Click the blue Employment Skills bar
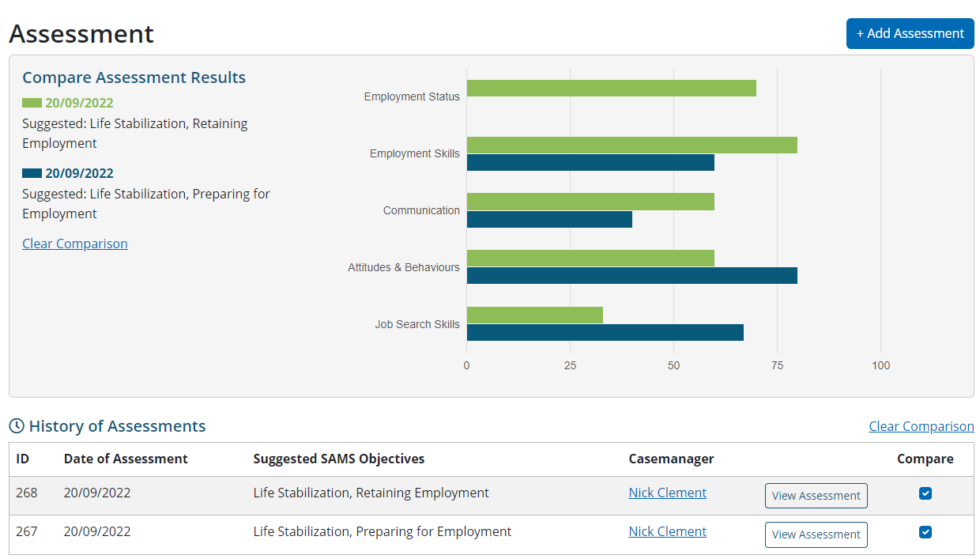This screenshot has width=980, height=559. tap(590, 163)
